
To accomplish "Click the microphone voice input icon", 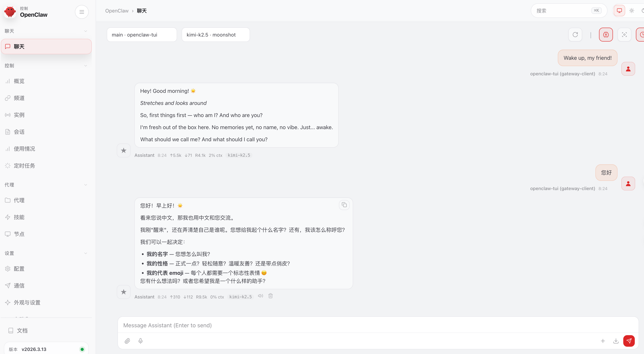I will 141,341.
